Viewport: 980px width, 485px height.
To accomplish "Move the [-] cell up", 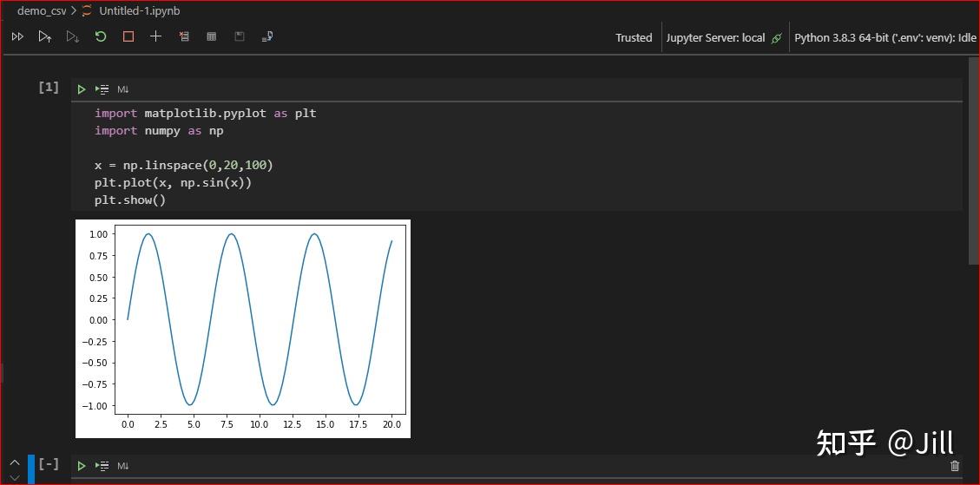I will click(x=15, y=462).
